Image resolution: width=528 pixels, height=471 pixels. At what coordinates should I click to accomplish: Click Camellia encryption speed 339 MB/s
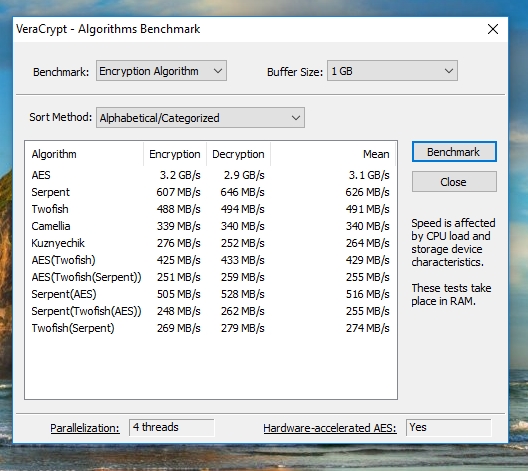pyautogui.click(x=178, y=226)
